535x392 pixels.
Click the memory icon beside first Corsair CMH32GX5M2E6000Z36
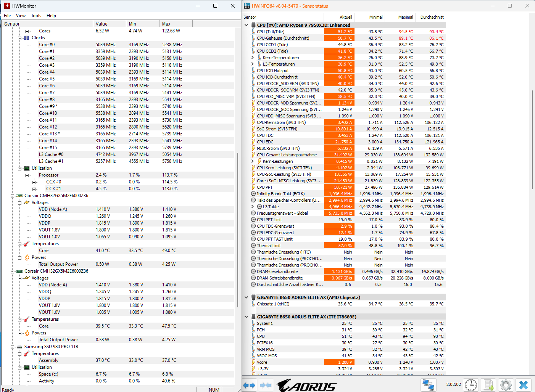tap(19, 196)
